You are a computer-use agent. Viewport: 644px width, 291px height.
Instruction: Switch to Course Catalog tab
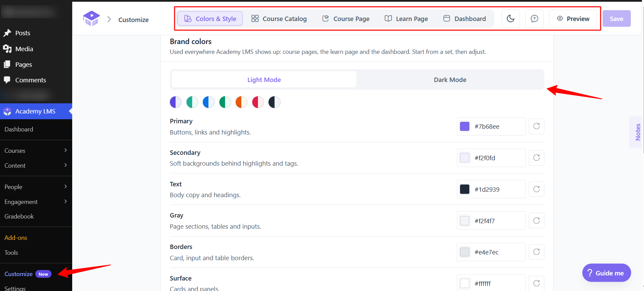tap(279, 19)
